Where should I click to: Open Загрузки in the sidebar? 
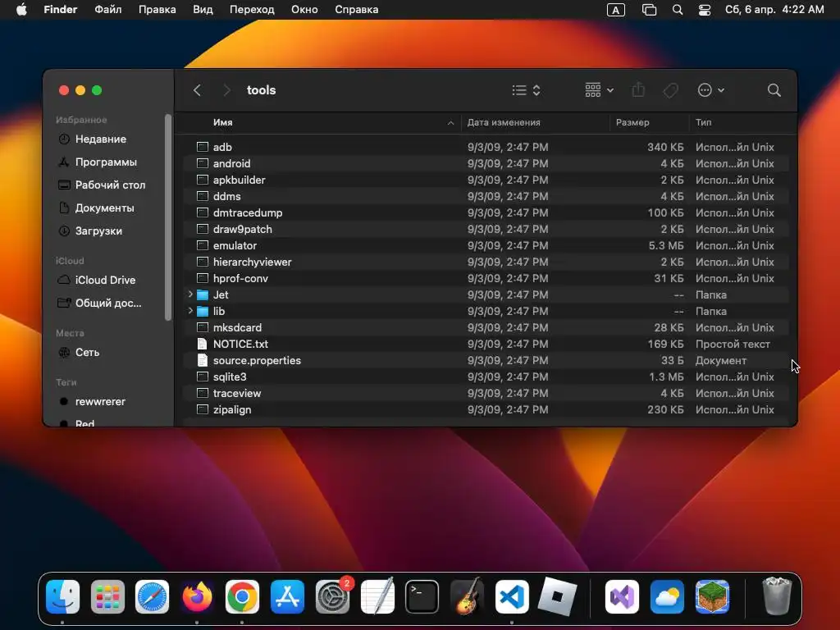point(98,231)
